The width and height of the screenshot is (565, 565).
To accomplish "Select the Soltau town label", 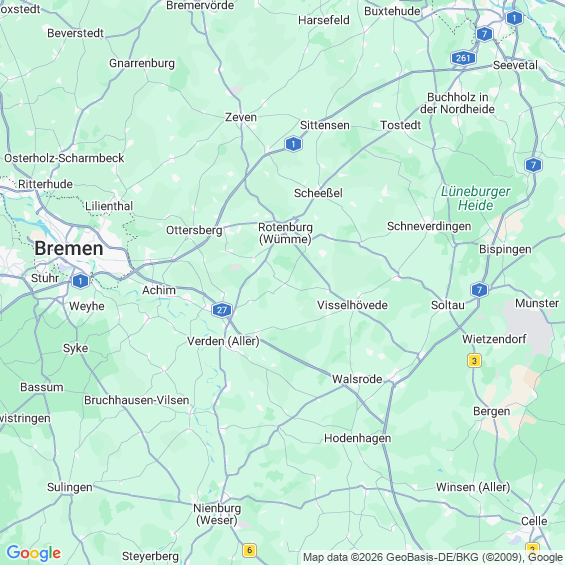I will 448,305.
